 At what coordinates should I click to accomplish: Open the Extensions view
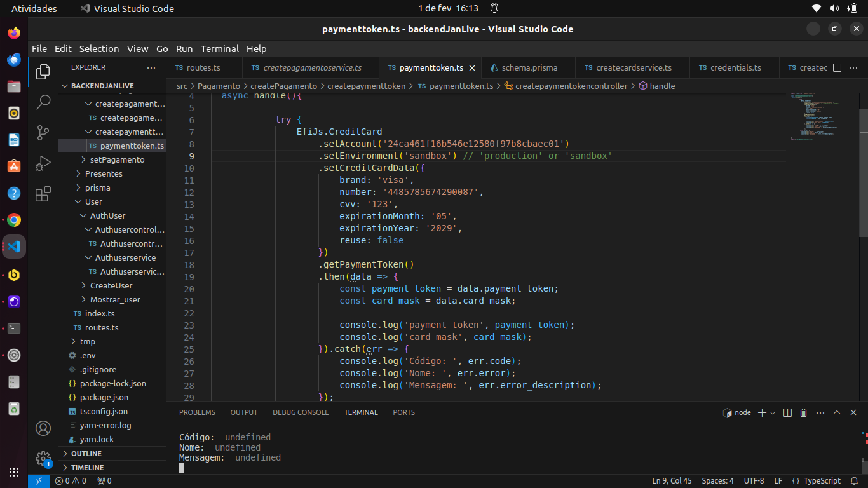[43, 194]
